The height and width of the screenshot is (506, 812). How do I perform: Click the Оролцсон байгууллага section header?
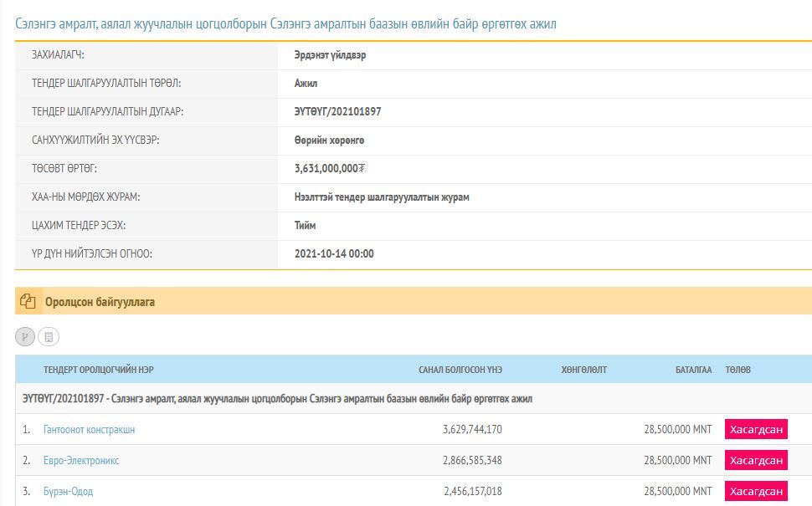click(100, 302)
